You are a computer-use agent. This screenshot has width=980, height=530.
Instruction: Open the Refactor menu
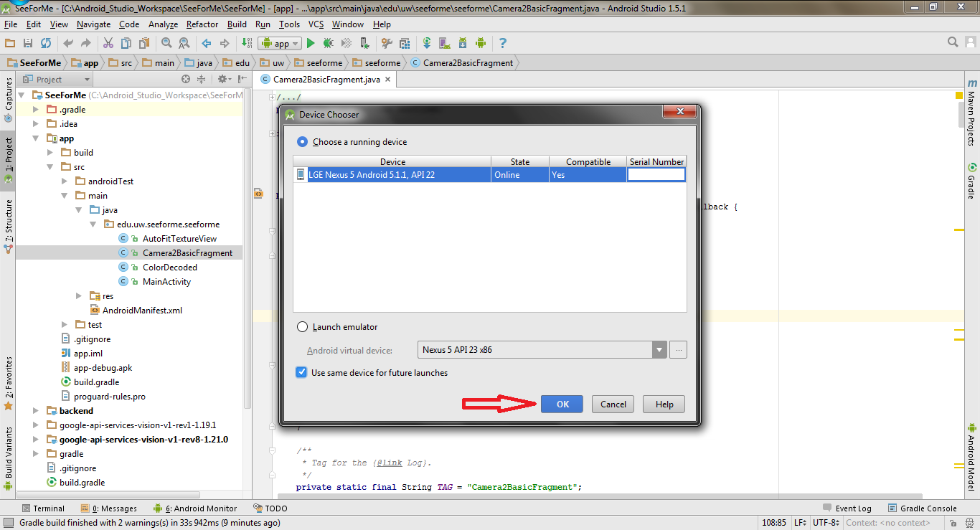(x=202, y=24)
